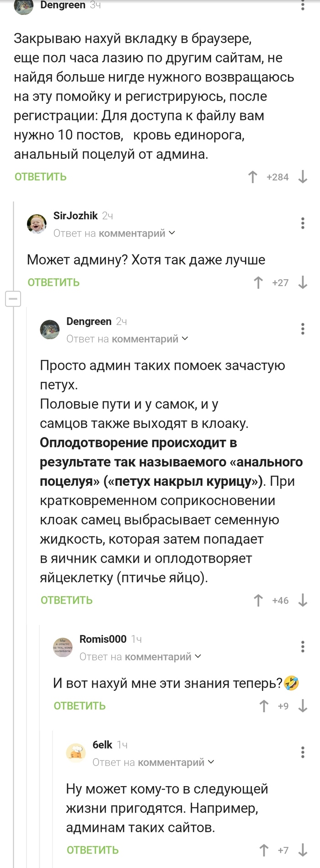Collapse the comment thread with minus box
Viewport: 320px width, 868px height.
click(13, 299)
